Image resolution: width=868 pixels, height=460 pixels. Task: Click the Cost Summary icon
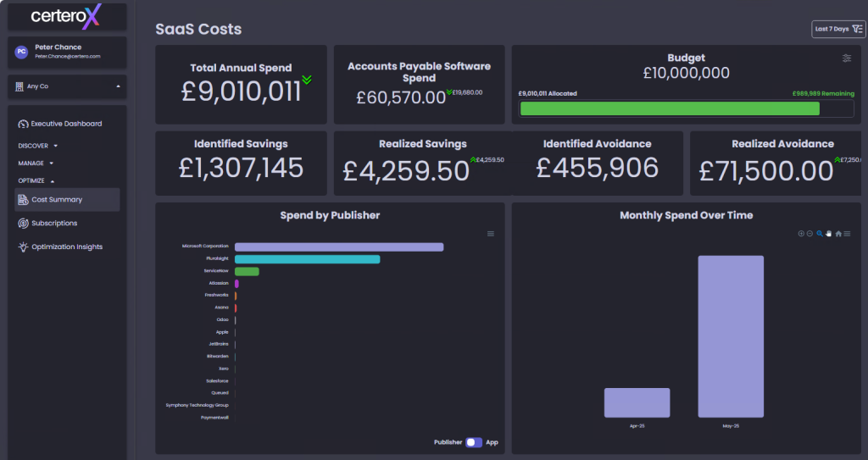(x=23, y=200)
